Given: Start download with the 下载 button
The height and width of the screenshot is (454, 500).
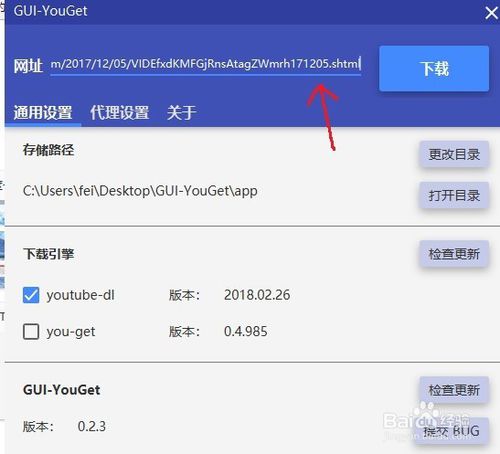Looking at the screenshot, I should [434, 68].
